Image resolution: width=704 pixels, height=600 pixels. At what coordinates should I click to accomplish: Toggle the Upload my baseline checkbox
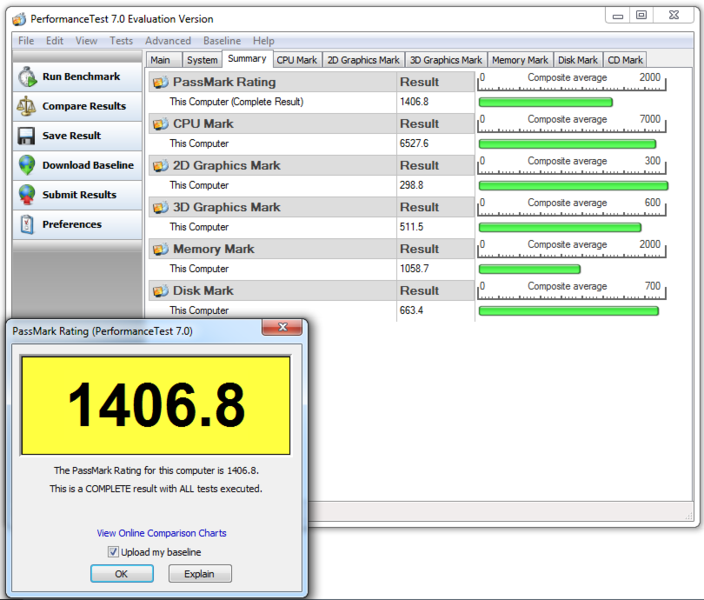113,552
